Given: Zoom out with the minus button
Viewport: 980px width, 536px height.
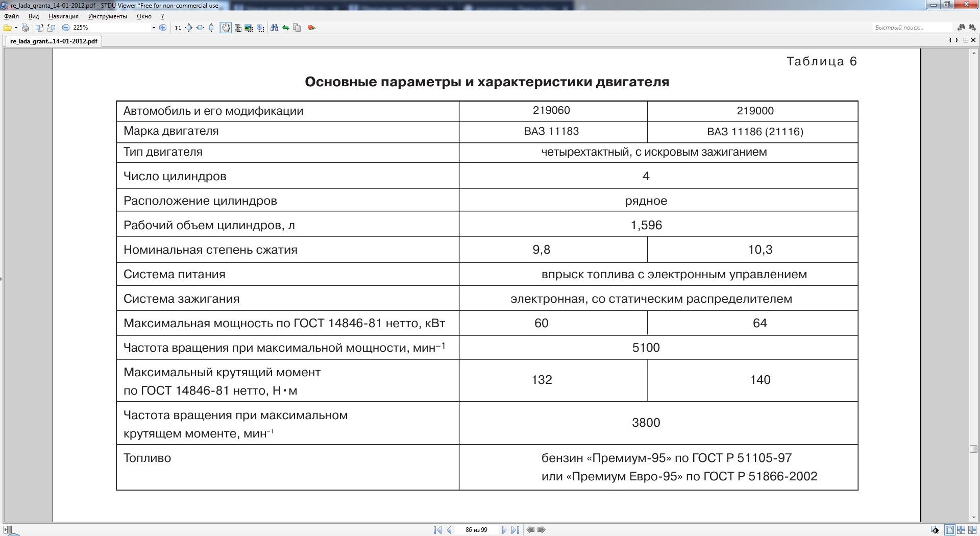Looking at the screenshot, I should (66, 28).
